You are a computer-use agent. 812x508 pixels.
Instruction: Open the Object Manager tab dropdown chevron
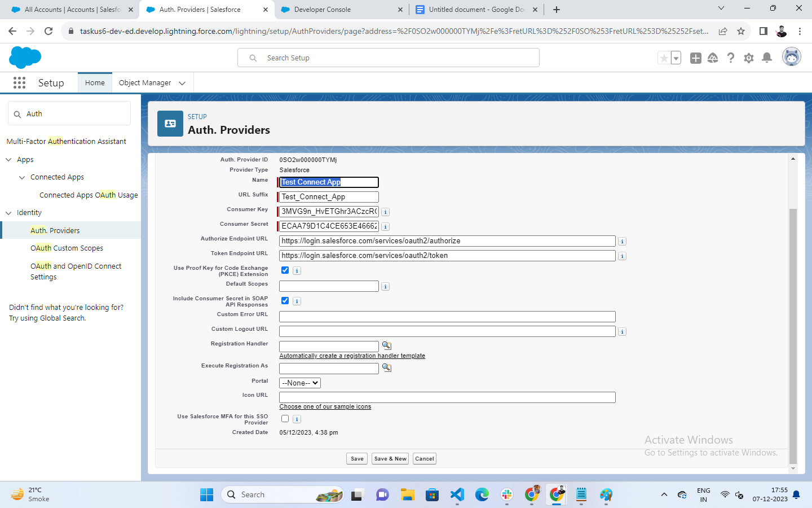(182, 83)
